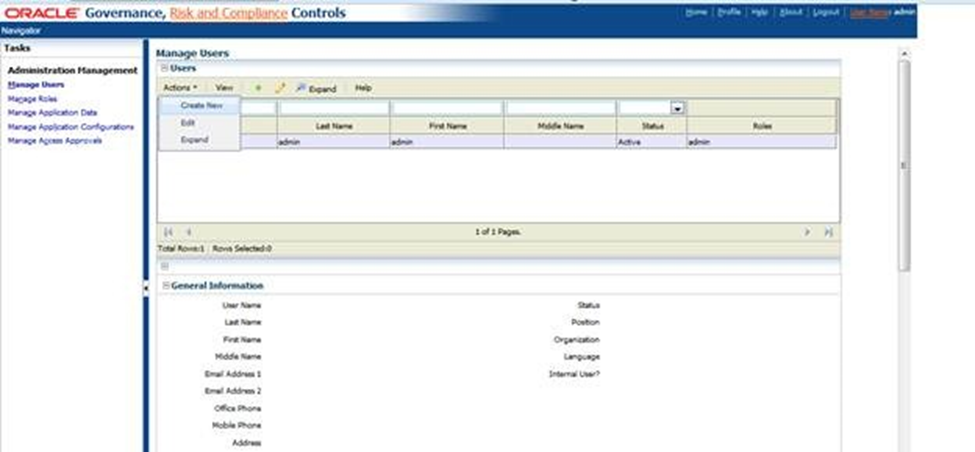Sort by First Name column header

tap(447, 126)
